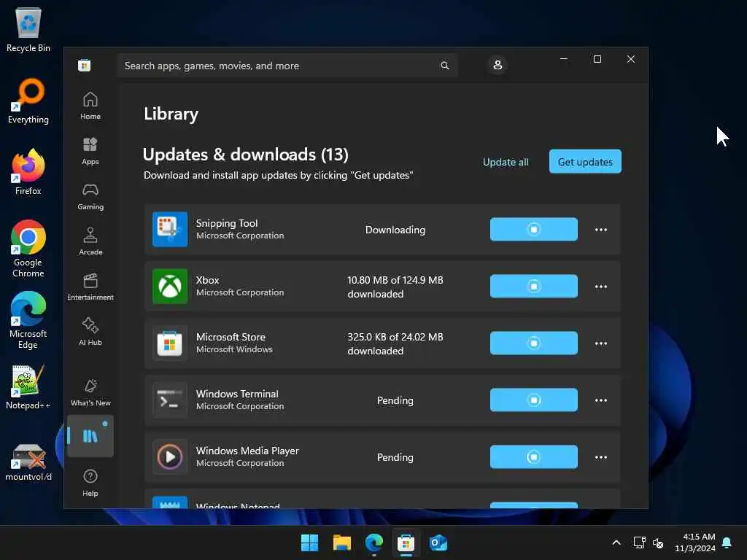This screenshot has height=560, width=747.
Task: Select Recycle Bin on the desktop
Action: 28,29
